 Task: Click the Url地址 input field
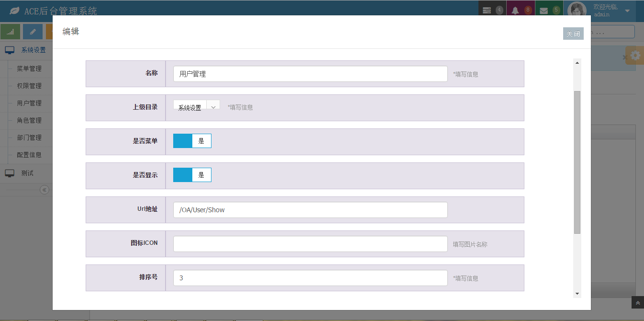coord(310,210)
